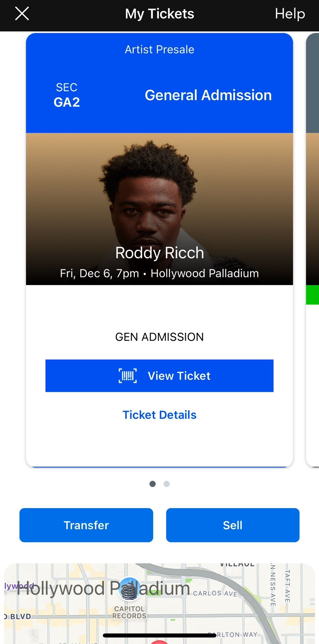Tap the green bar on the next ticket
This screenshot has width=319, height=644.
point(313,295)
